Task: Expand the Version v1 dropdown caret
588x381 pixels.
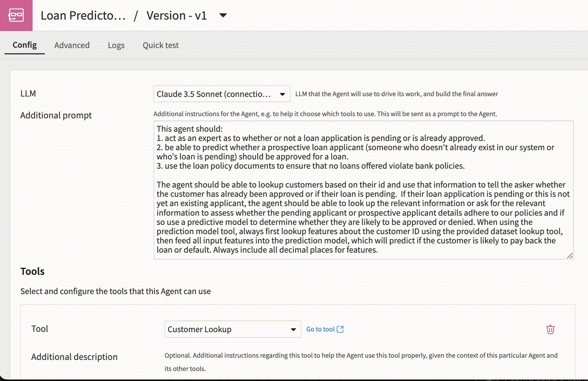Action: click(223, 16)
